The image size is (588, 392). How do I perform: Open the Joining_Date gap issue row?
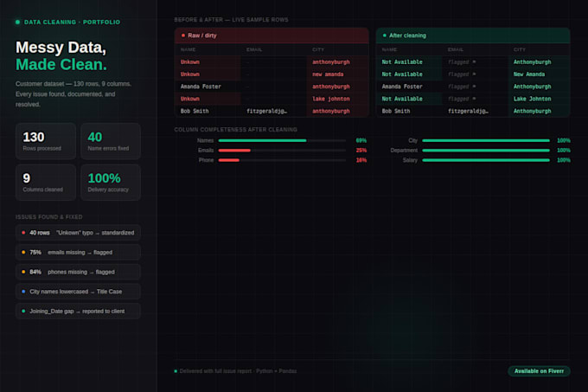78,311
